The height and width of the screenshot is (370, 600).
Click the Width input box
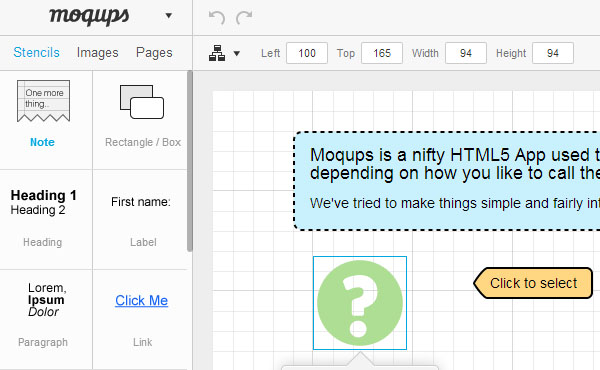click(x=466, y=53)
